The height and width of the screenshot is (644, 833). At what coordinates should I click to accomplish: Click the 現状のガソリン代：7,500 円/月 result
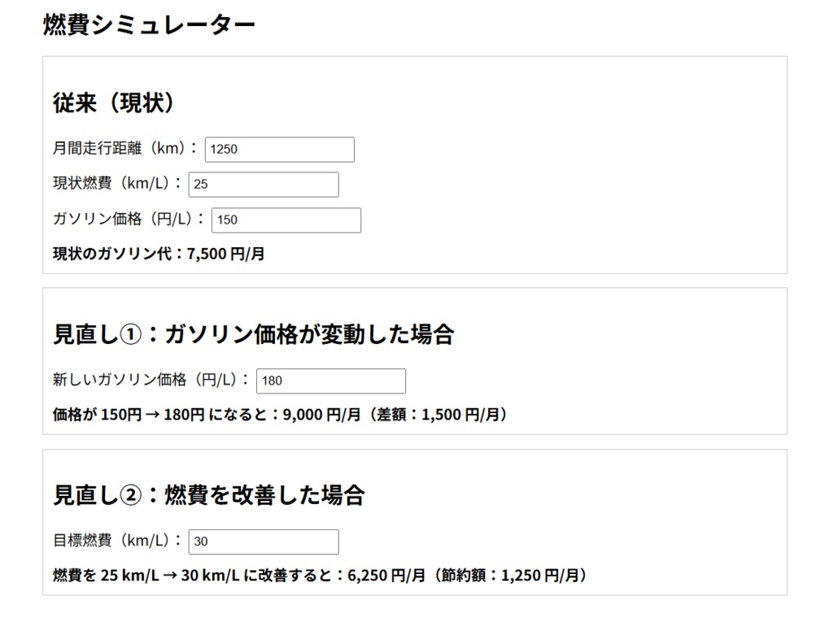[159, 254]
